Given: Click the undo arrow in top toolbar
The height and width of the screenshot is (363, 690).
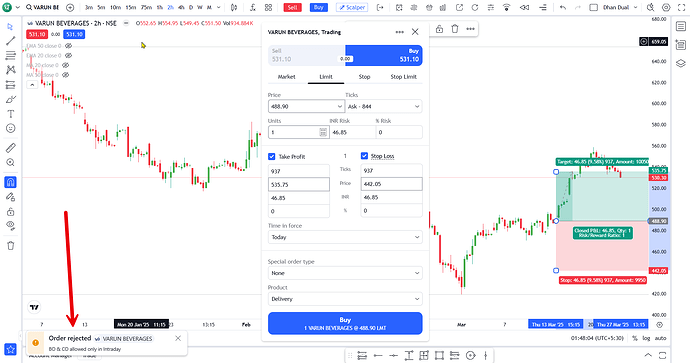Looking at the screenshot, I should coord(563,7).
